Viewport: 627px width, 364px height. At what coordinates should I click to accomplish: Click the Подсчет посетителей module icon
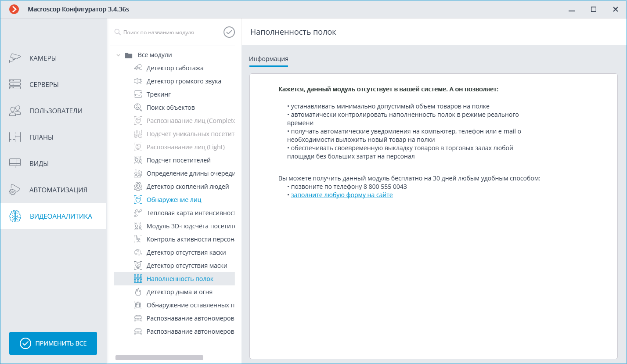[x=138, y=160]
